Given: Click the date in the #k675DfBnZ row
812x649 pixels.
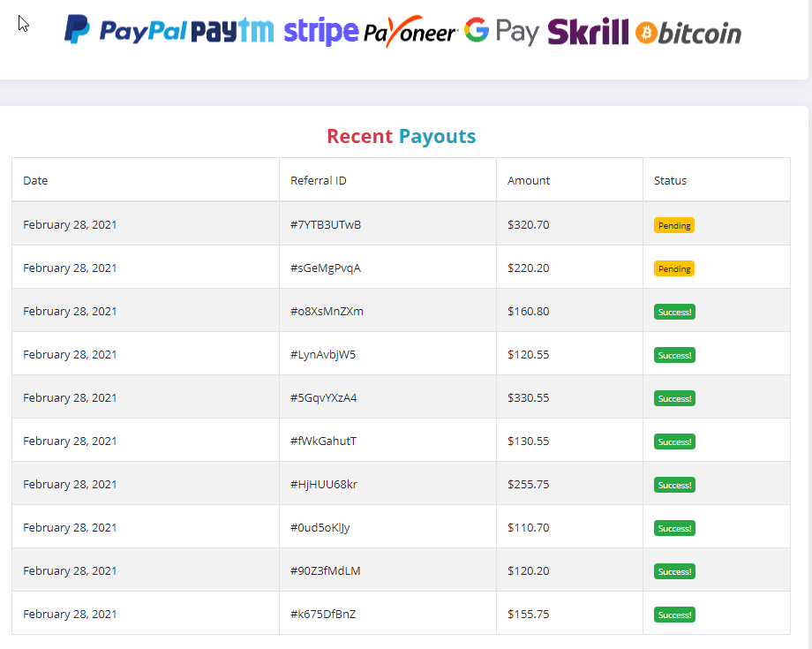Looking at the screenshot, I should (70, 614).
